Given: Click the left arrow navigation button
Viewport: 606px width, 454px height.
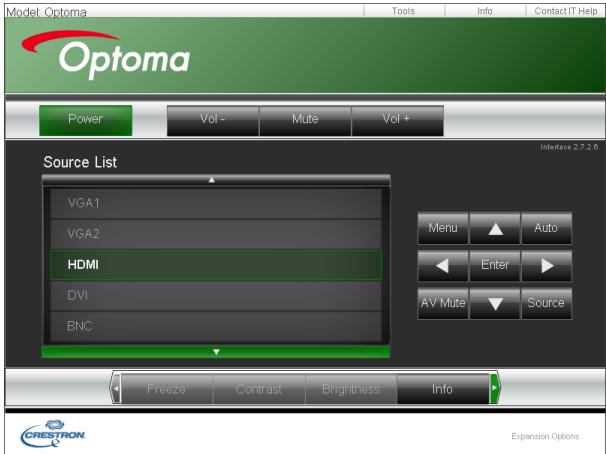Looking at the screenshot, I should coord(443,266).
